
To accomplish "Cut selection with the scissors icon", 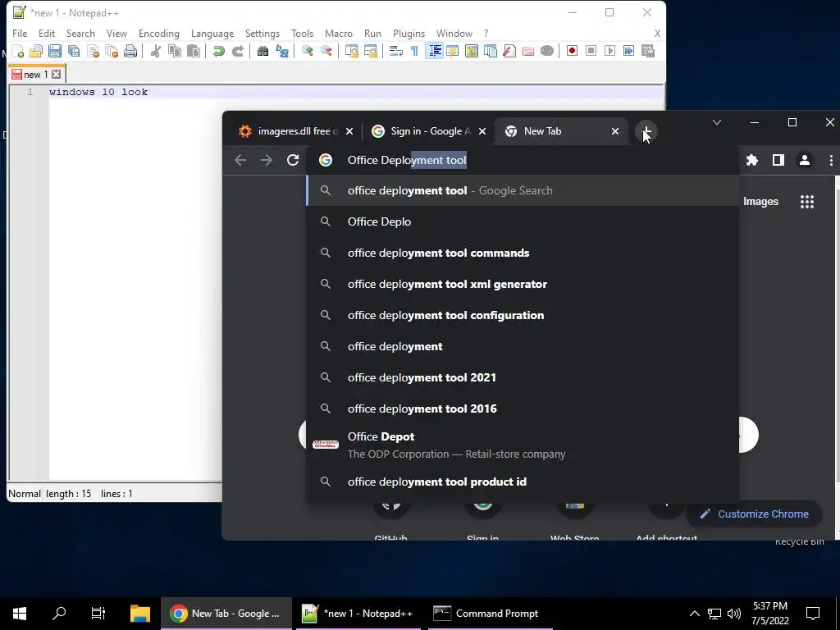I will 155,51.
